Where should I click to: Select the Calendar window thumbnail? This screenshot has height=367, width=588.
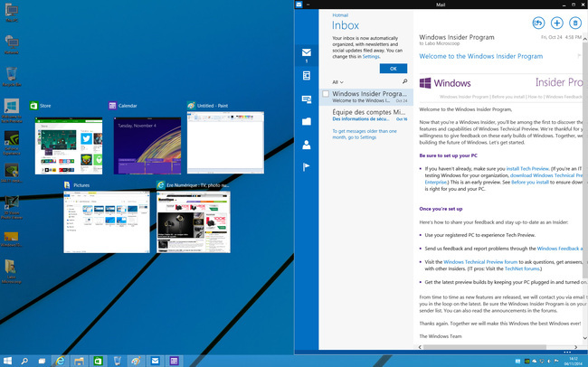coord(147,146)
